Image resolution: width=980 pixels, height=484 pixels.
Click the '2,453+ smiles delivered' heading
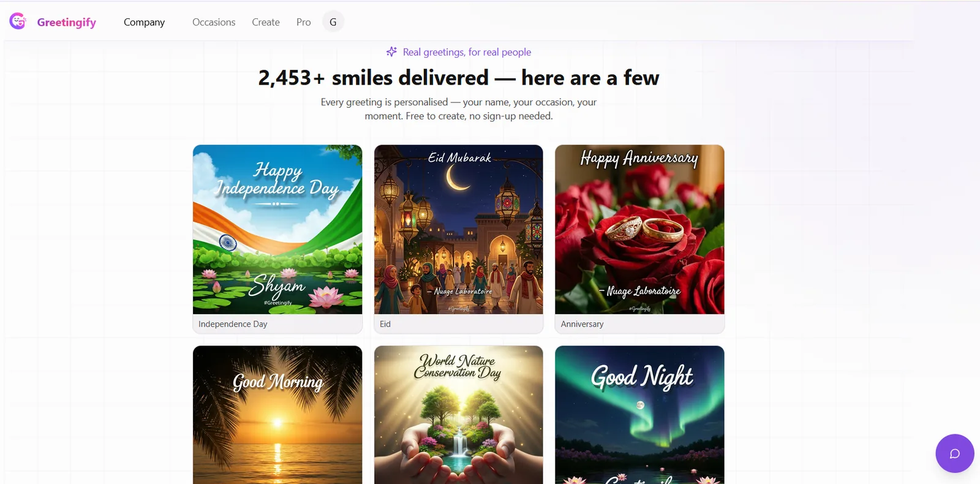[x=459, y=78]
